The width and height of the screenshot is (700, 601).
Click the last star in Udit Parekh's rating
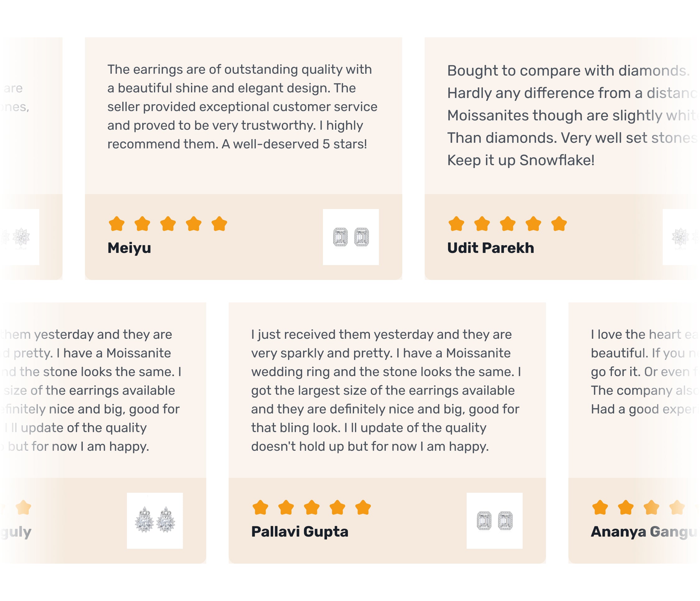tap(559, 224)
